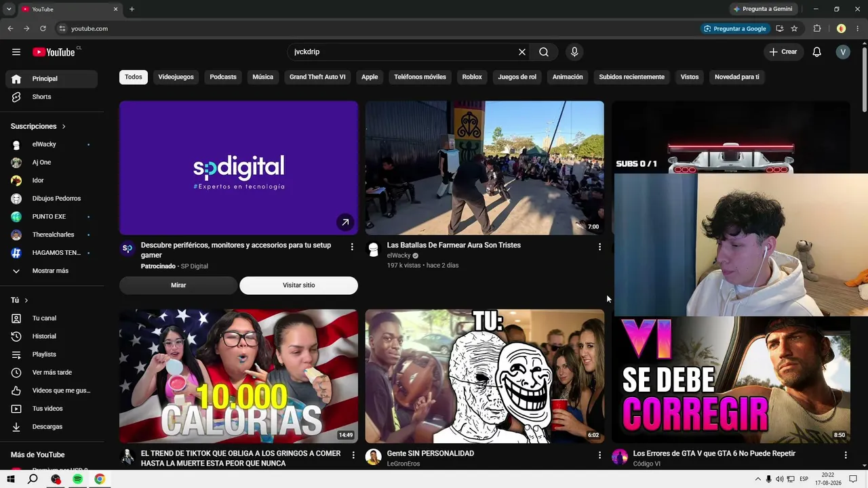Open options for Los Errores de GTA V video

point(846,455)
